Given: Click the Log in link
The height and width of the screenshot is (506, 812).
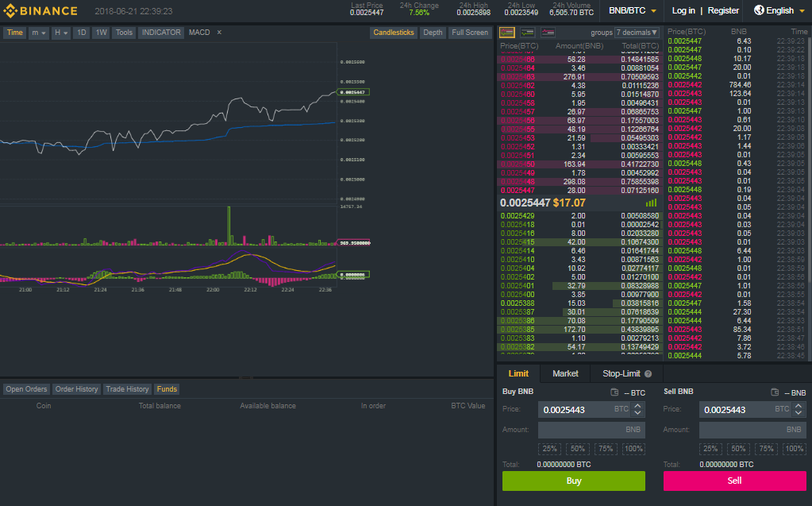Looking at the screenshot, I should [683, 10].
